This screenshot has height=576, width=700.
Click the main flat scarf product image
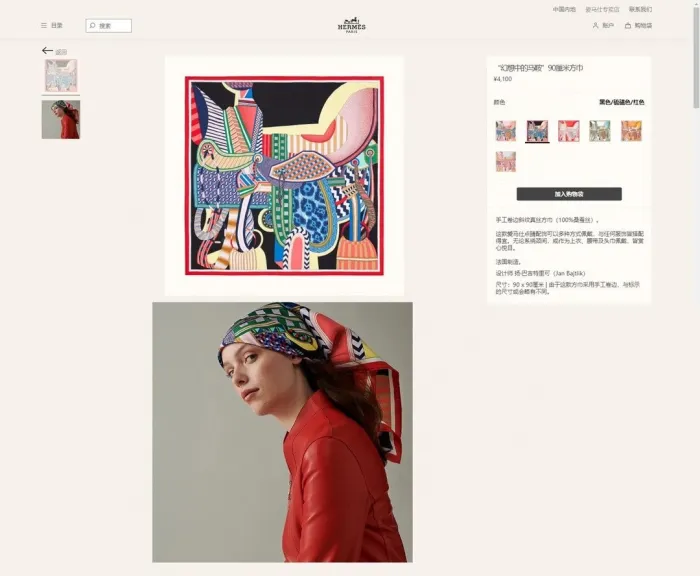coord(284,175)
